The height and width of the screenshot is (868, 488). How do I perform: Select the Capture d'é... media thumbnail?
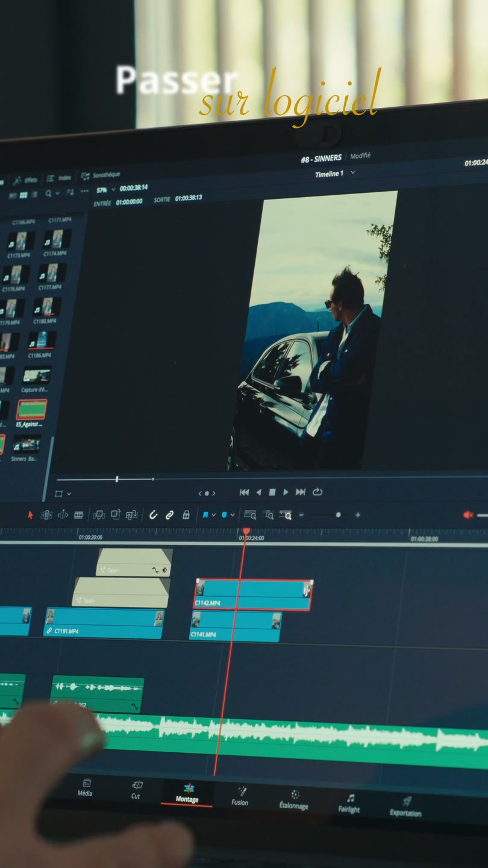coord(37,376)
